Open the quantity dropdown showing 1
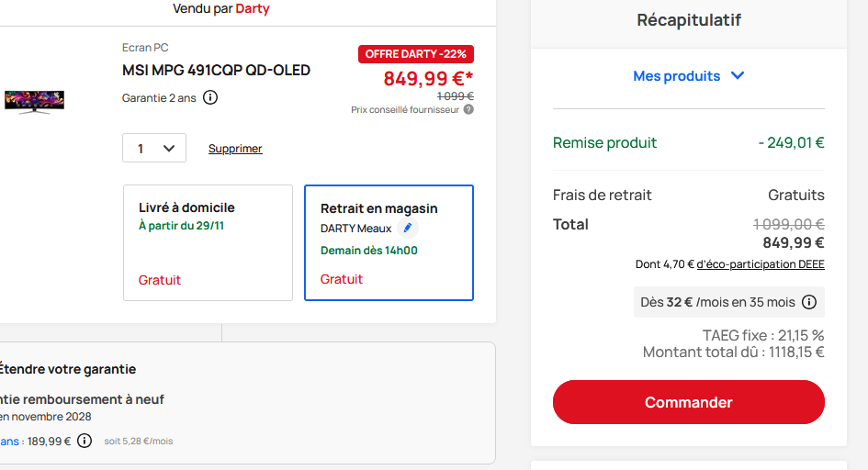 pyautogui.click(x=154, y=148)
